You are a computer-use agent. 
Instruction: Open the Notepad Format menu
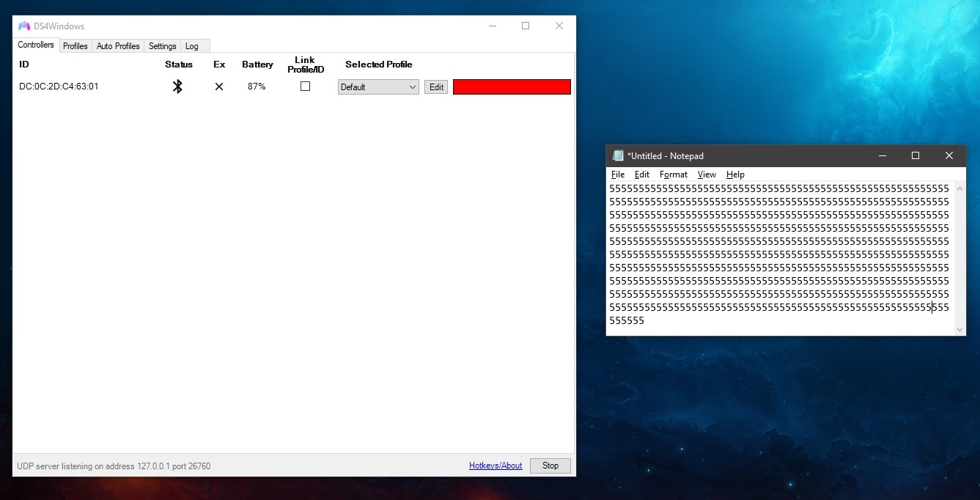pos(674,174)
